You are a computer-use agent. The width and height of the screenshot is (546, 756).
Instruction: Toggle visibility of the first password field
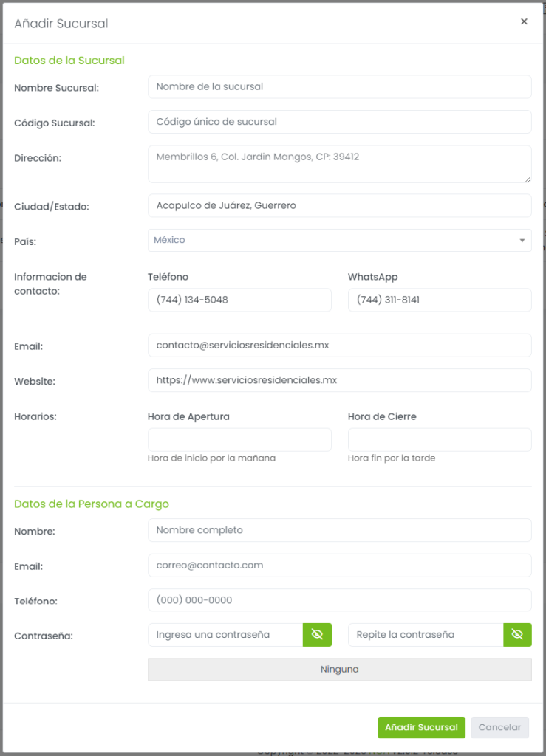click(x=317, y=634)
